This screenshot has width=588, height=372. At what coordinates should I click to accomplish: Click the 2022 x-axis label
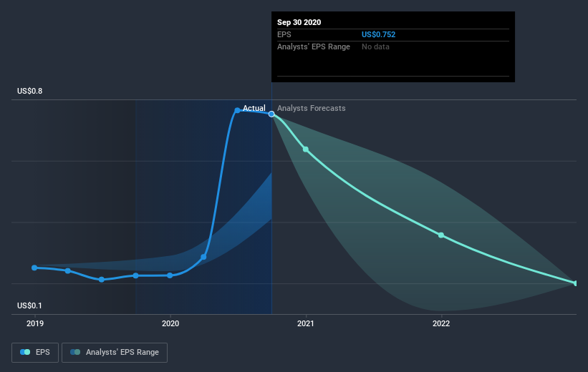tap(441, 323)
